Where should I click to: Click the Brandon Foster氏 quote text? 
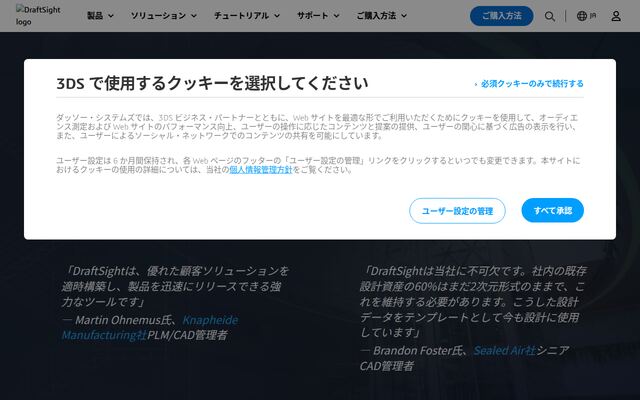coord(472,302)
